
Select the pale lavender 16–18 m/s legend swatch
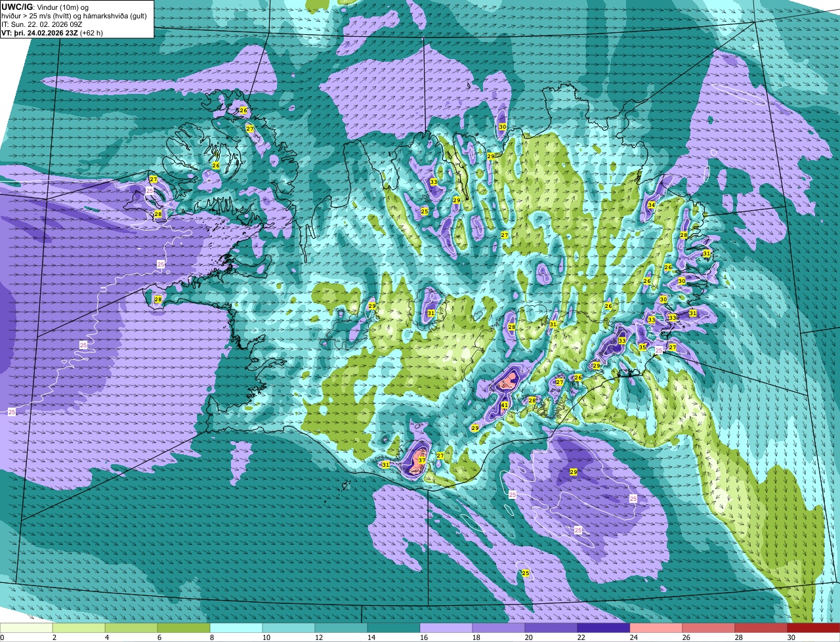click(x=446, y=628)
